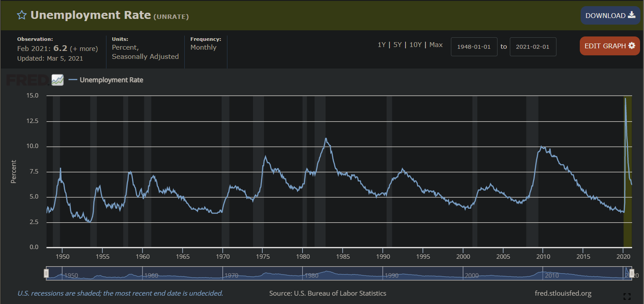Click the 15.0 y-axis label

33,95
